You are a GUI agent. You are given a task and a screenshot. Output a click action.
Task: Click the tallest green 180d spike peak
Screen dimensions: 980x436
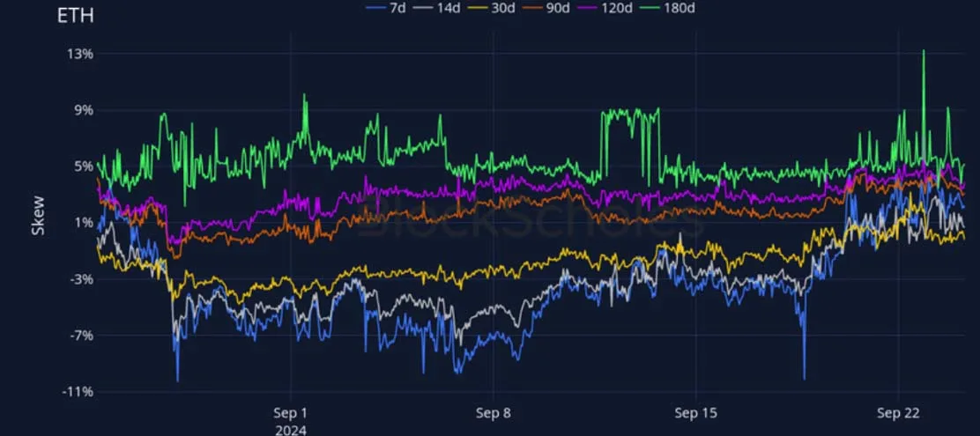[x=923, y=51]
